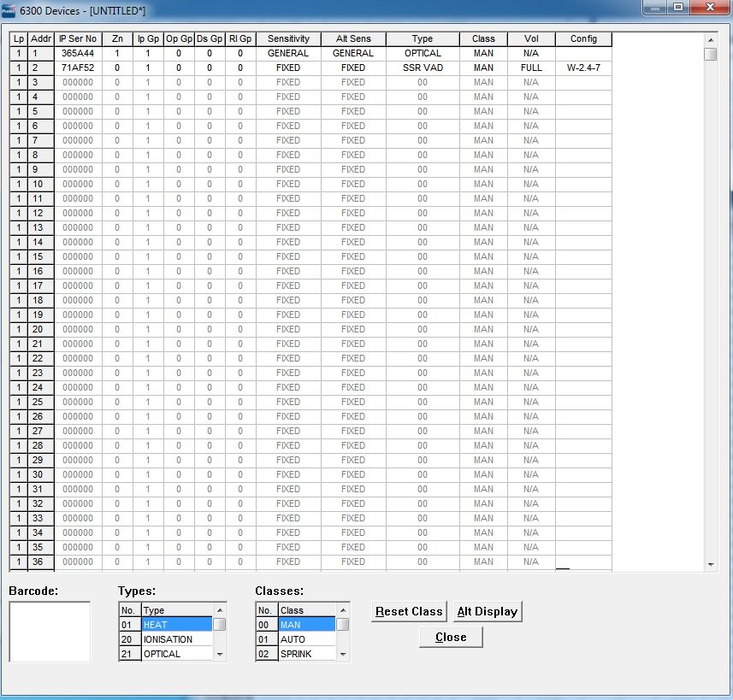Click the GENERAL Sensitivity cell in row 1
Viewport: 733px width, 700px height.
pyautogui.click(x=288, y=53)
